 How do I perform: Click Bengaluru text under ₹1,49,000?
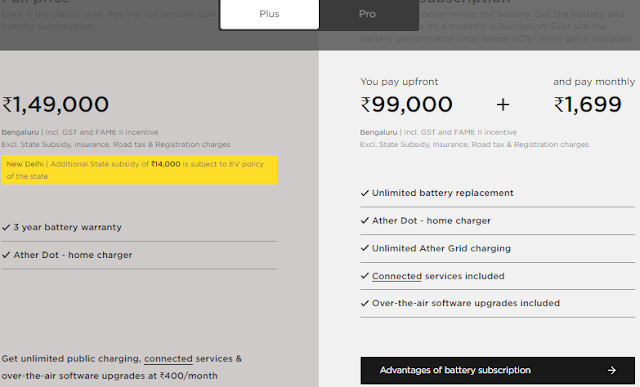pos(20,132)
